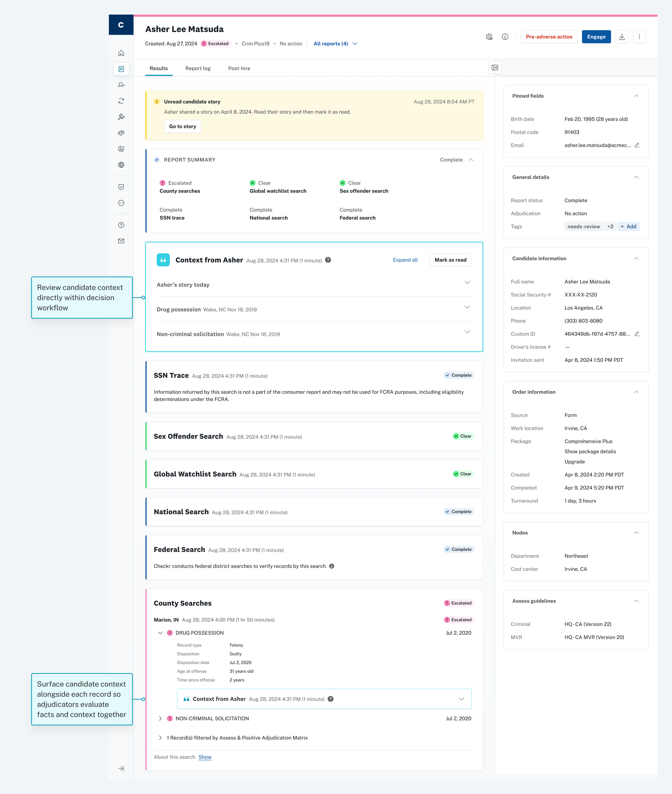
Task: Expand Asher's story today section
Action: coord(467,283)
